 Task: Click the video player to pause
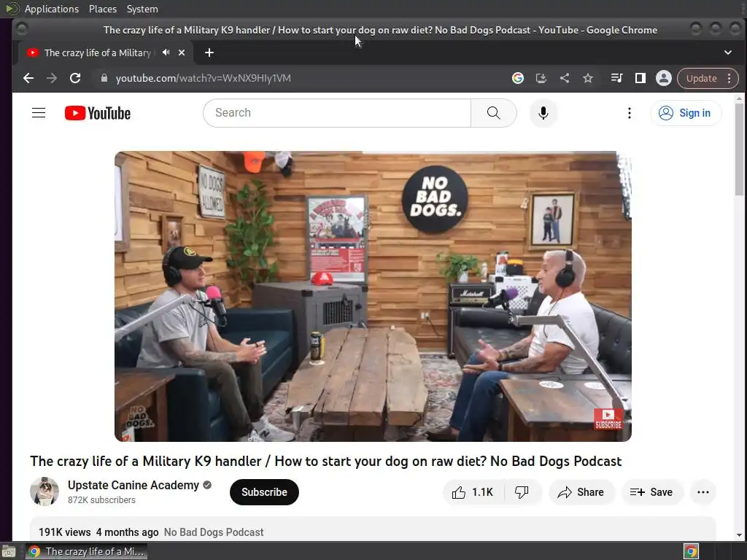373,296
